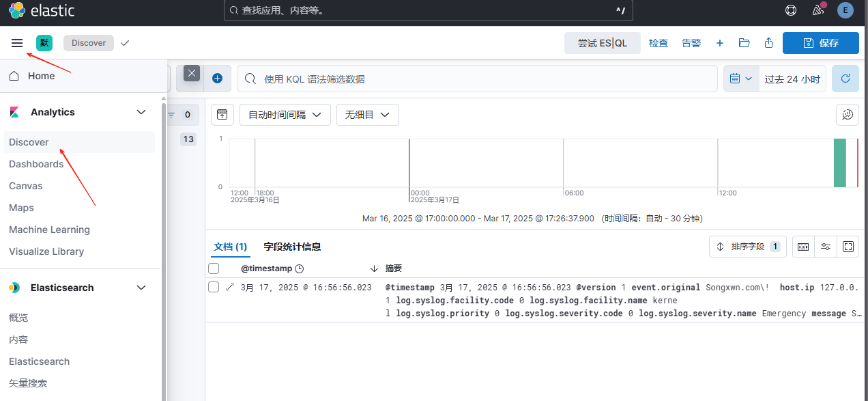868x401 pixels.
Task: Click the field count badge 13
Action: [188, 139]
